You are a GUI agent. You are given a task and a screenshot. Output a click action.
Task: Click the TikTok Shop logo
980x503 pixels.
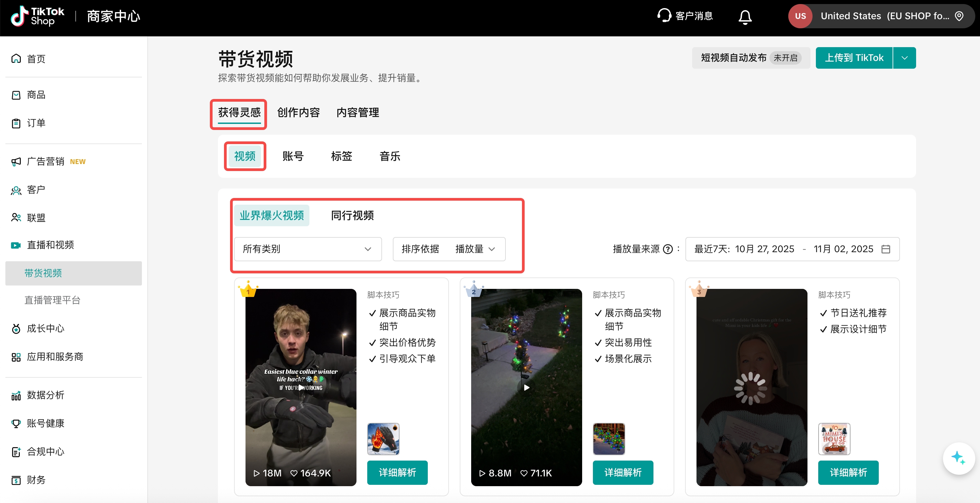click(37, 16)
